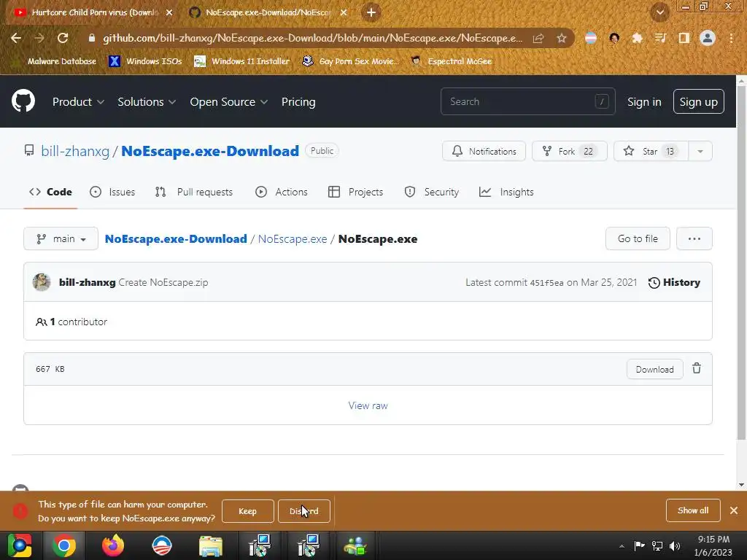This screenshot has height=560, width=747.
Task: Click the network tray icon
Action: tap(657, 545)
